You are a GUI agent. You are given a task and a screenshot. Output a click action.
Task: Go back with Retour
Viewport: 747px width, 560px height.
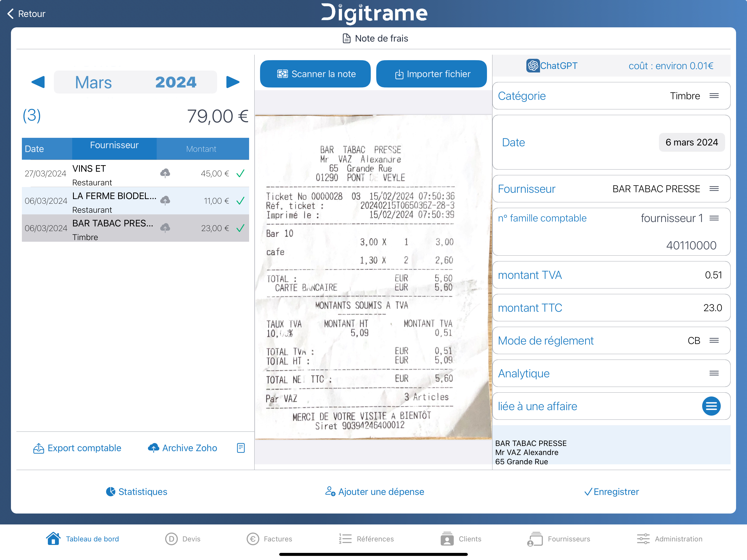[x=26, y=13]
